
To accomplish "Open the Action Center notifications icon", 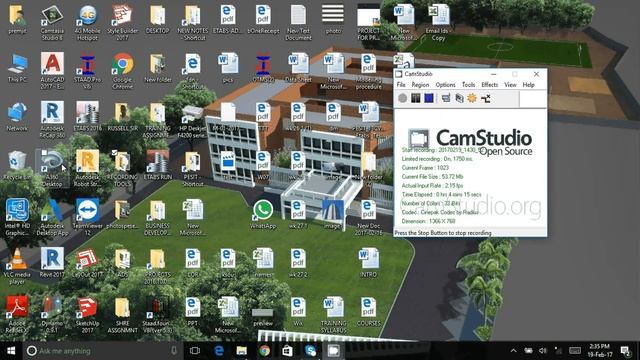I will pyautogui.click(x=626, y=351).
